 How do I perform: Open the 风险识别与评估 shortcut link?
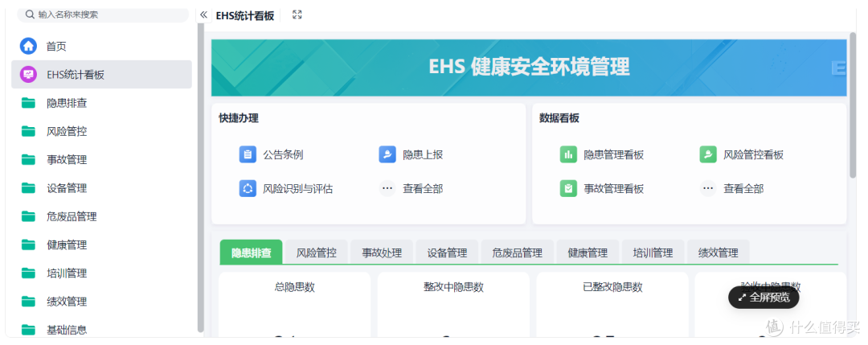point(298,189)
